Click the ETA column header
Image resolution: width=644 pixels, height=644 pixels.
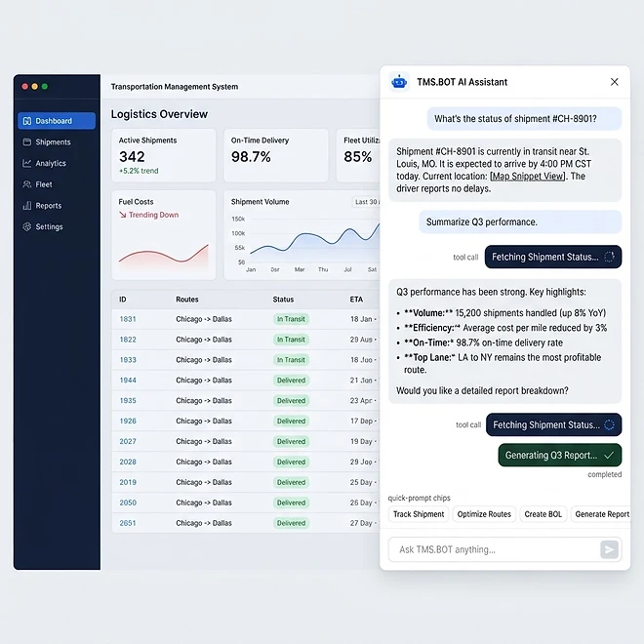click(x=356, y=300)
